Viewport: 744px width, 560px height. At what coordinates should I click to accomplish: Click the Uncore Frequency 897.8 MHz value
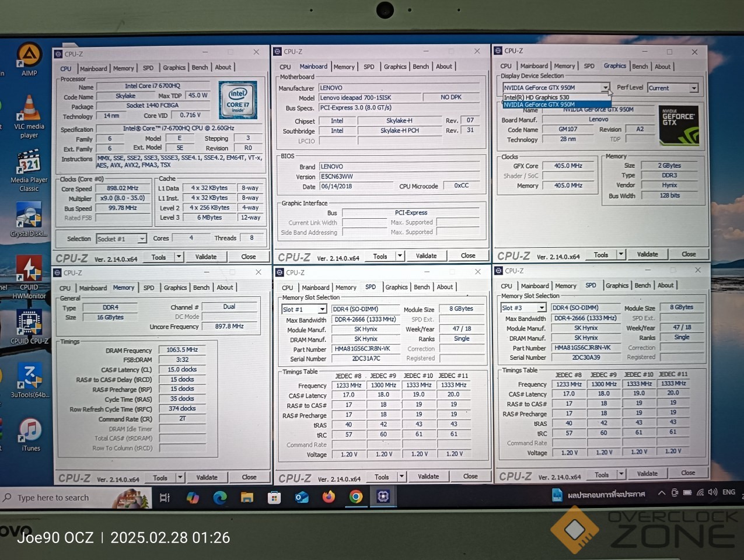tap(229, 327)
